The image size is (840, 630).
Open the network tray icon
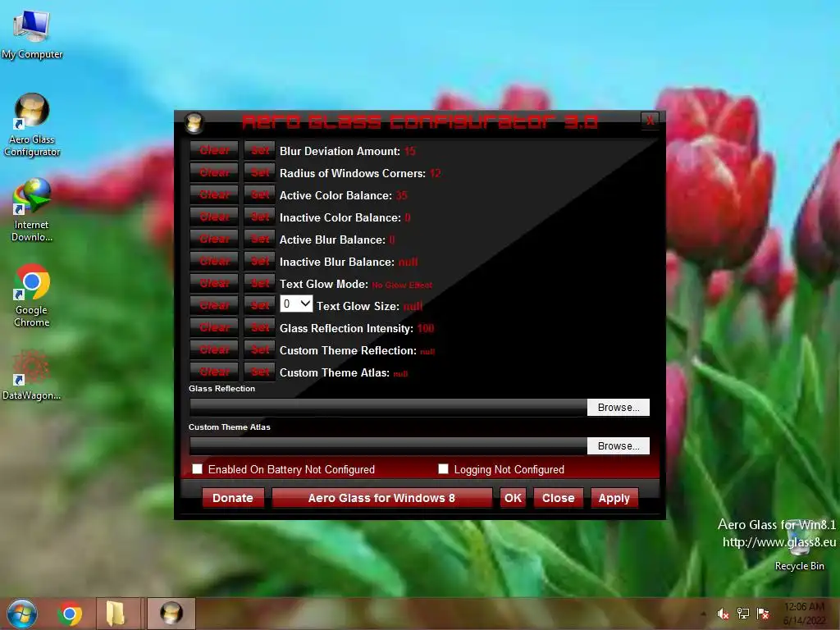click(743, 614)
